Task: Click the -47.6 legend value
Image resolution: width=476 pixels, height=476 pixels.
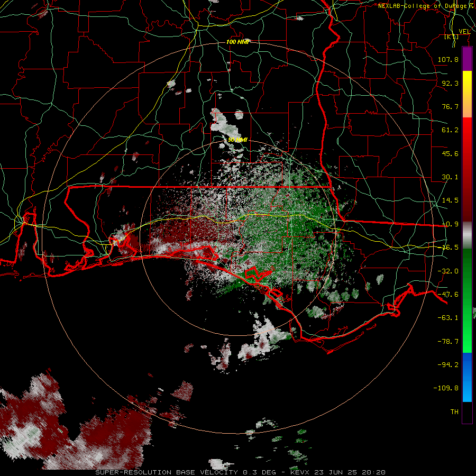Action: (448, 295)
